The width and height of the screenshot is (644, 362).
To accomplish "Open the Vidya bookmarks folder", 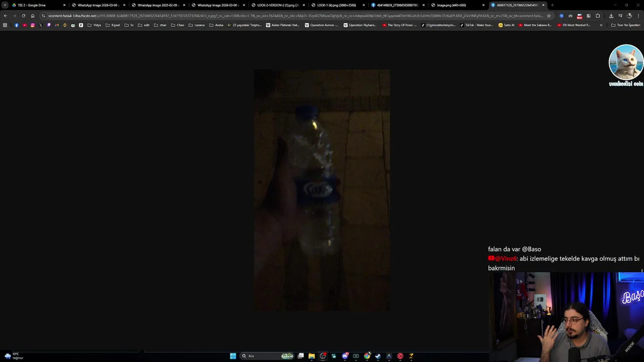I will (x=94, y=25).
